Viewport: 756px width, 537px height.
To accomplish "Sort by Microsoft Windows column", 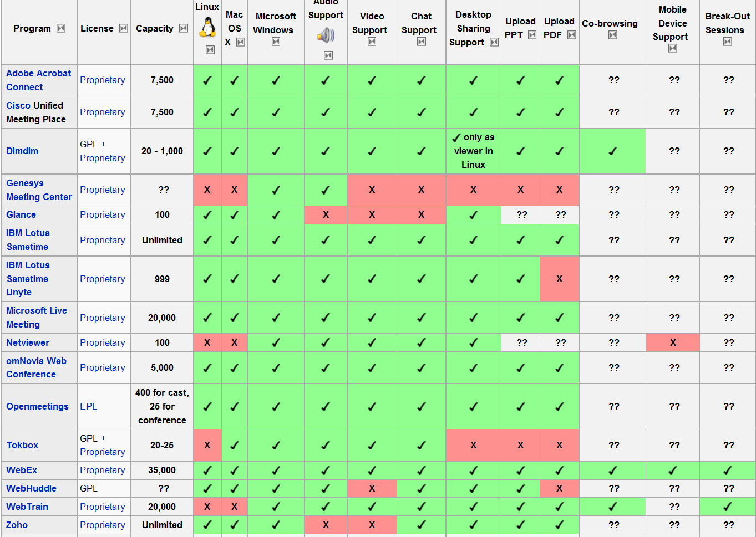I will (x=276, y=42).
